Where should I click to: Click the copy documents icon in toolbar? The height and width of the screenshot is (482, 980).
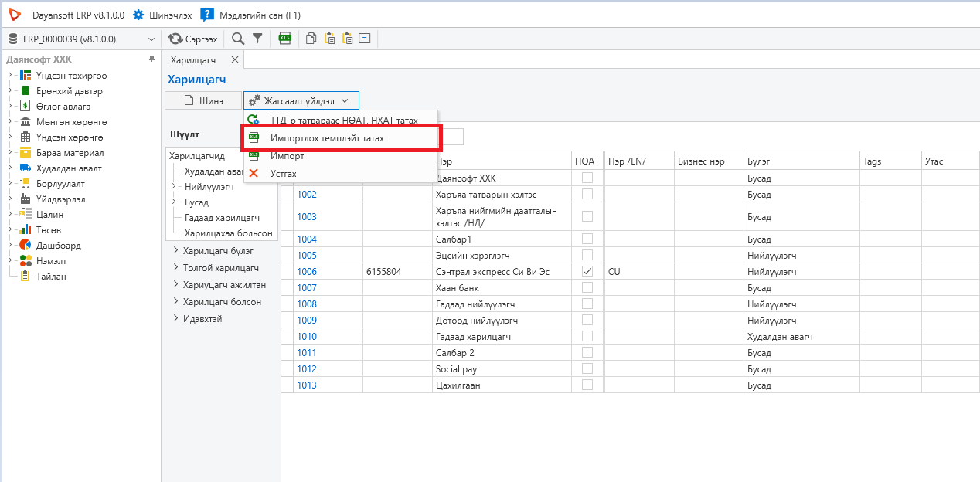click(311, 39)
